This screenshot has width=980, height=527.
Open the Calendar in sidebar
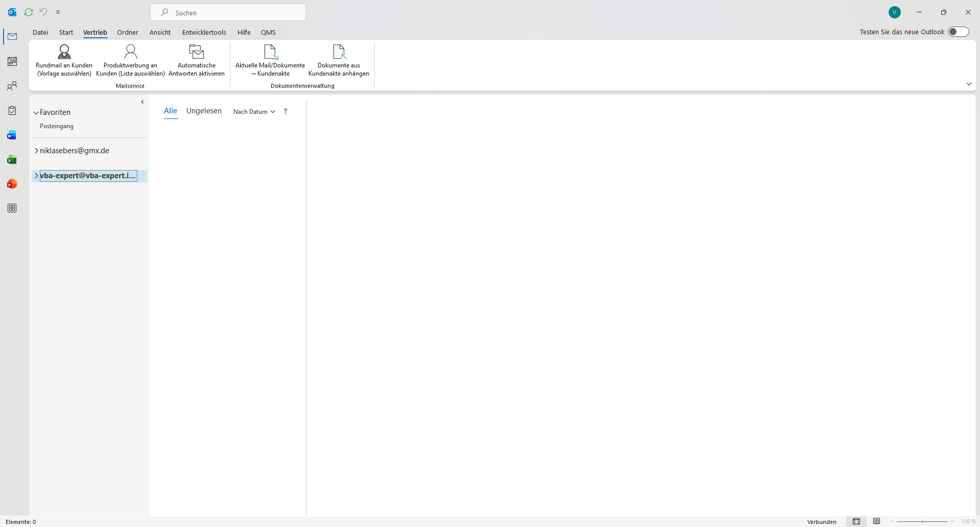(x=12, y=61)
